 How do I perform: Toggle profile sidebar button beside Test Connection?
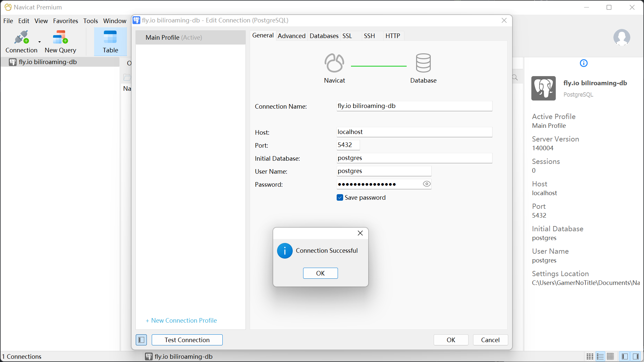point(141,340)
